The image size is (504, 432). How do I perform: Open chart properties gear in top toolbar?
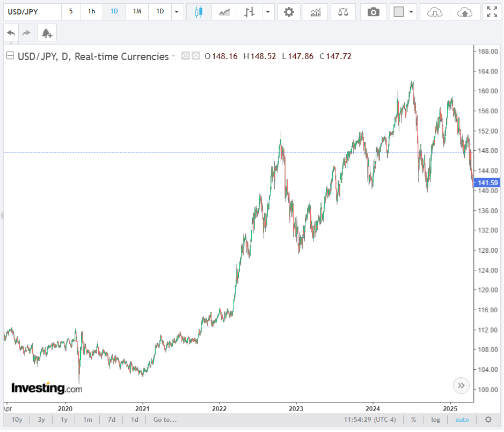pyautogui.click(x=289, y=12)
